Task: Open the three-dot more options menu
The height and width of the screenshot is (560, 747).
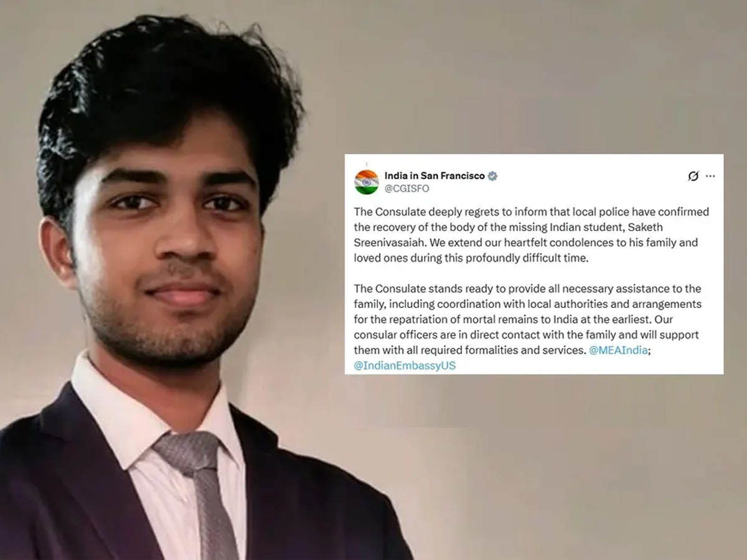Action: tap(710, 177)
